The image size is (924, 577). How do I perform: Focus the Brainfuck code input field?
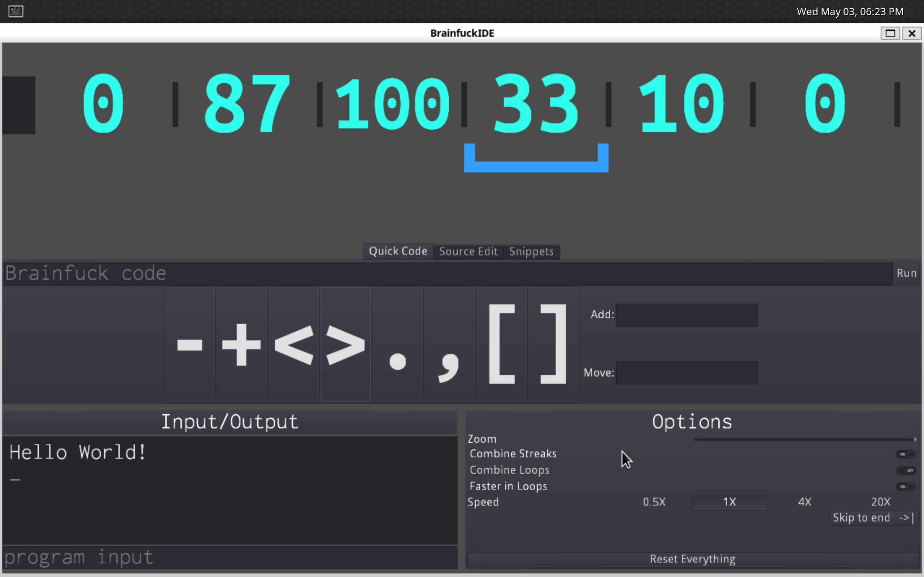447,274
